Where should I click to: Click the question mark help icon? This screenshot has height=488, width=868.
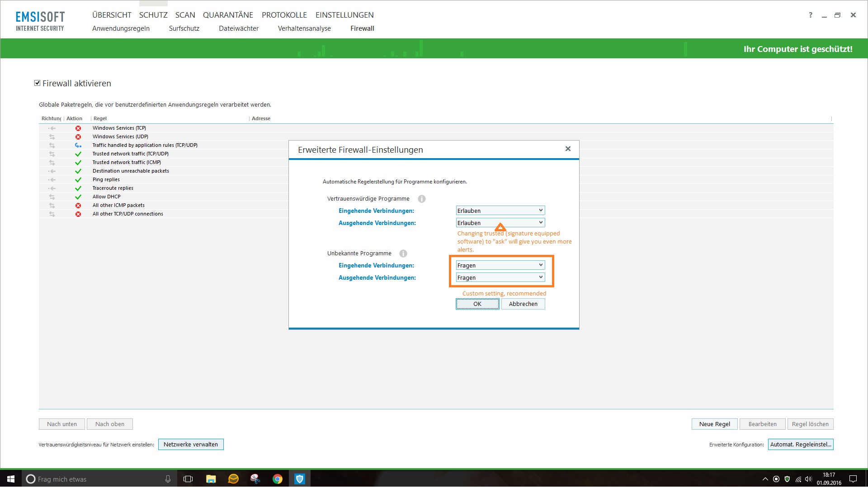point(811,15)
